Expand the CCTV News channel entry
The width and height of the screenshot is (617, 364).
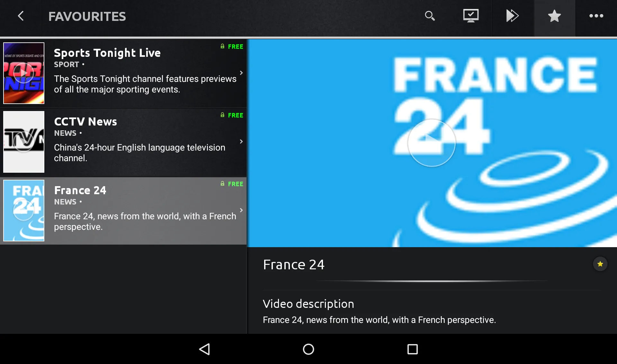point(241,141)
